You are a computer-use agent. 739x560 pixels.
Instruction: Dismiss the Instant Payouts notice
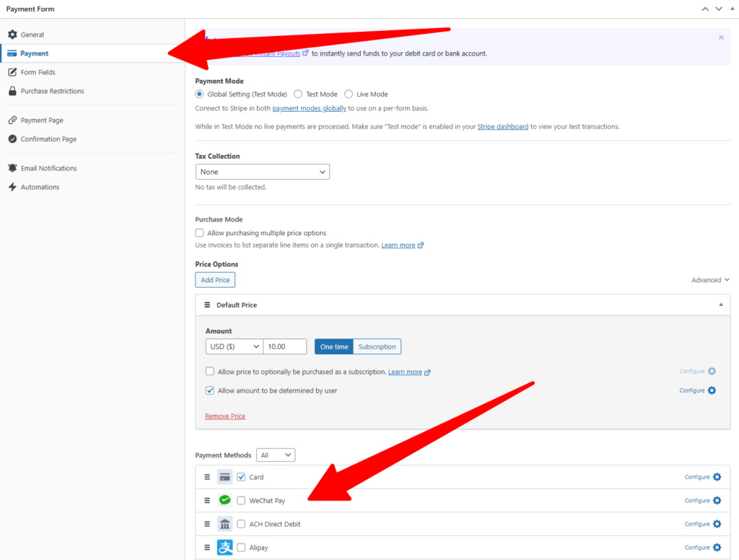721,38
